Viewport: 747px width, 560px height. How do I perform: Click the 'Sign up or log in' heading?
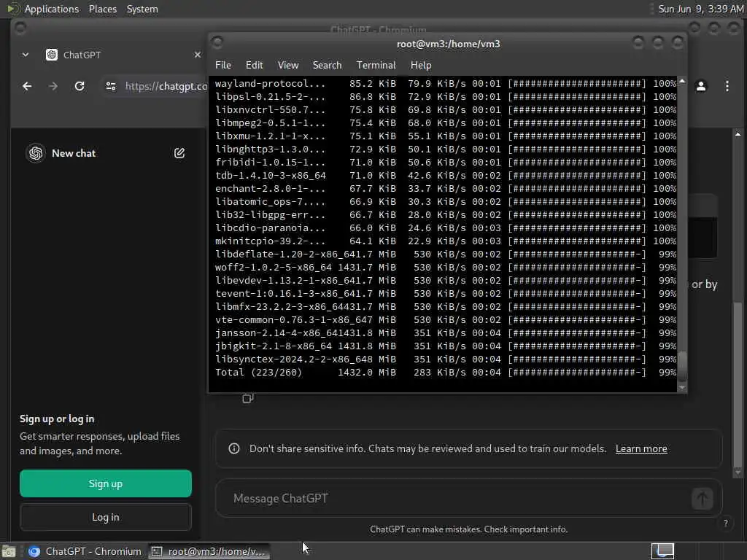point(57,419)
